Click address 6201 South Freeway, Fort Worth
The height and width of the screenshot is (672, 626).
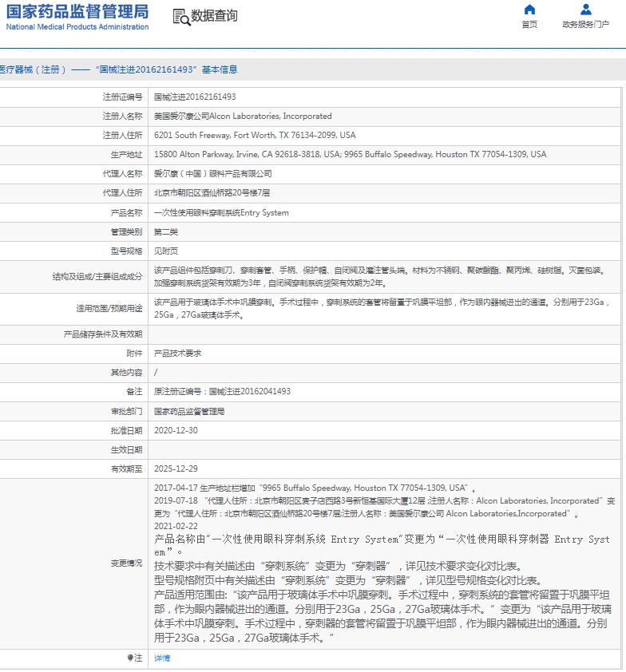255,135
